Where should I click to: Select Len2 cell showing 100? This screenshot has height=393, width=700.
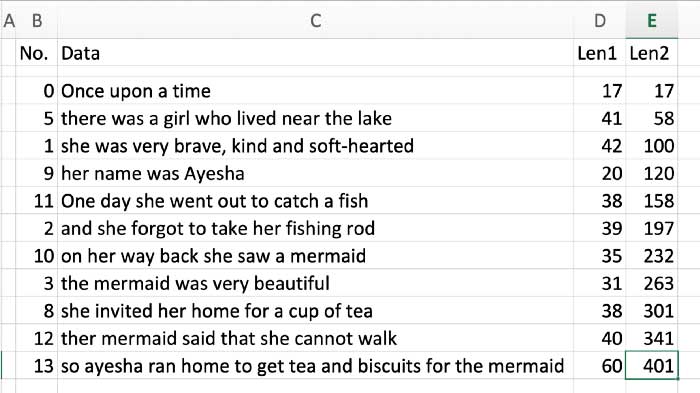pos(651,146)
